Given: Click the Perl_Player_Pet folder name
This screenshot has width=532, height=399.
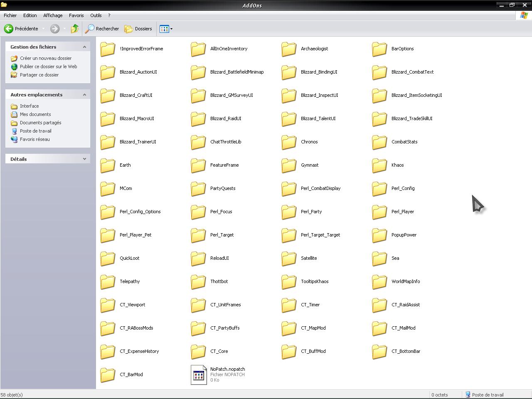Looking at the screenshot, I should click(135, 235).
